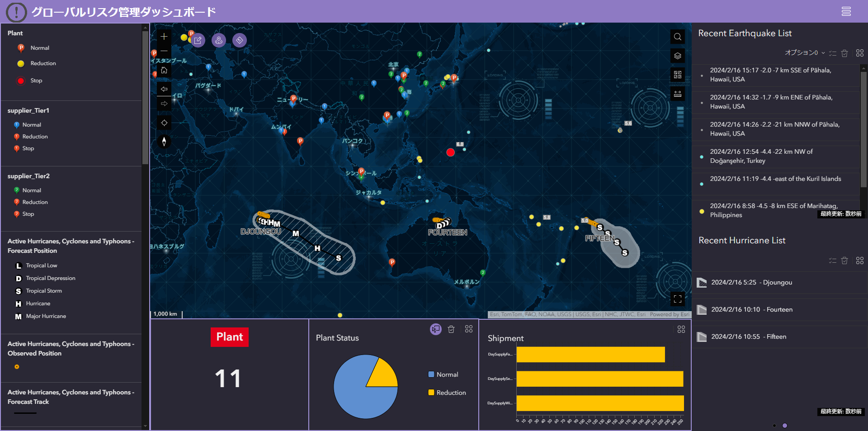Click the compass north-orientation button
This screenshot has height=431, width=868.
164,142
